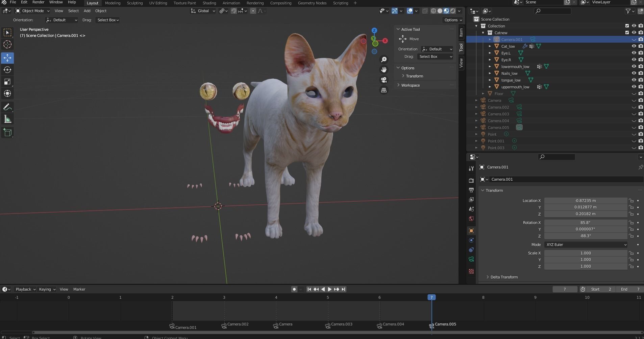Open timeline Marker menu
644x339 pixels.
coord(79,289)
